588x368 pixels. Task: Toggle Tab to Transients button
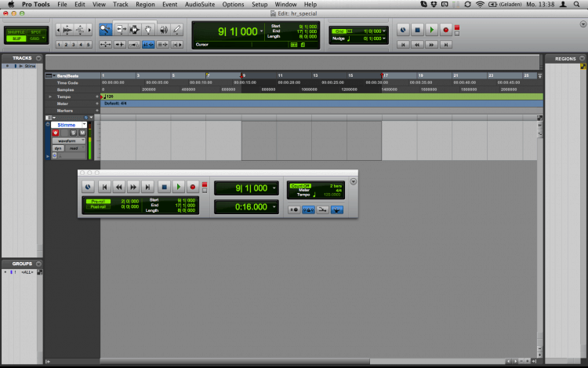click(120, 44)
